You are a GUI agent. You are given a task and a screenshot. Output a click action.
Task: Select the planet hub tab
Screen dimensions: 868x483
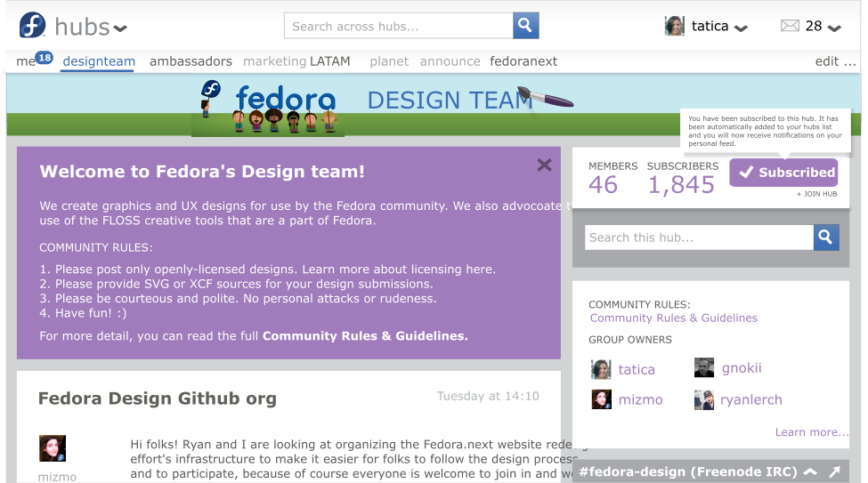coord(389,61)
